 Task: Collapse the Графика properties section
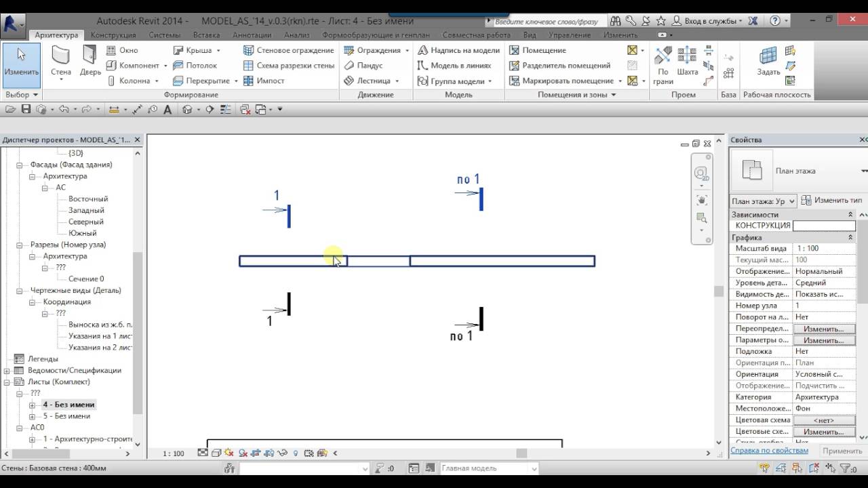click(850, 238)
